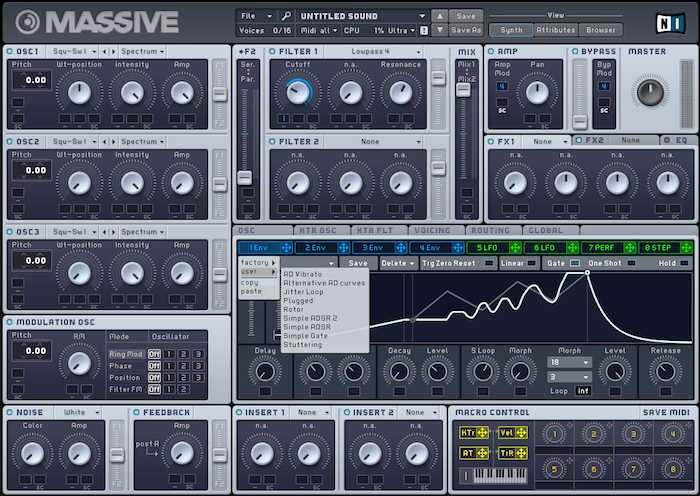The height and width of the screenshot is (496, 700).
Task: Click the Filter 1 Cutoff knob
Action: click(298, 92)
